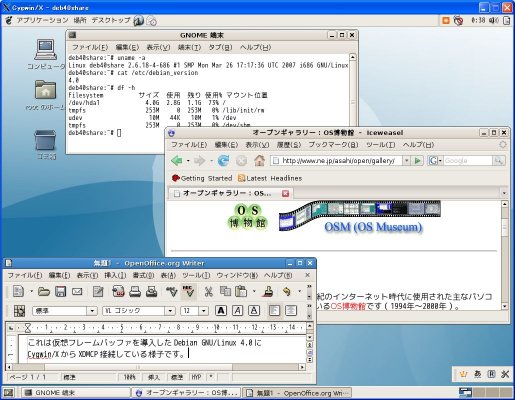Go to Iceweasel home page icon
The height and width of the screenshot is (400, 515).
tap(259, 161)
